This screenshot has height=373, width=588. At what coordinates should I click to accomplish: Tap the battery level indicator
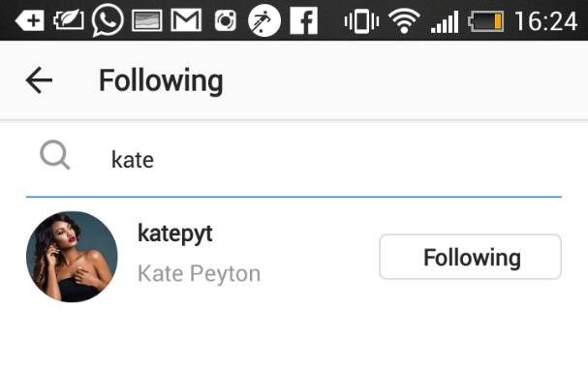coord(485,21)
